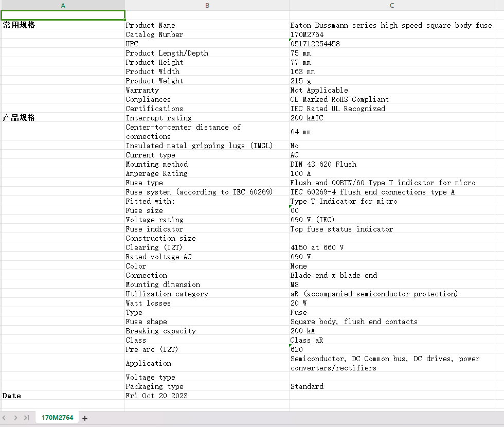Screen dimensions: 504x427
Task: Click the 200 kAIC value cell
Action: tap(392, 118)
